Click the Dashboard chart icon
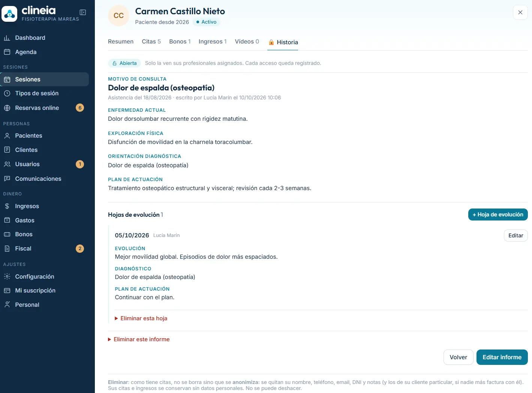This screenshot has height=393, width=532. (x=7, y=38)
